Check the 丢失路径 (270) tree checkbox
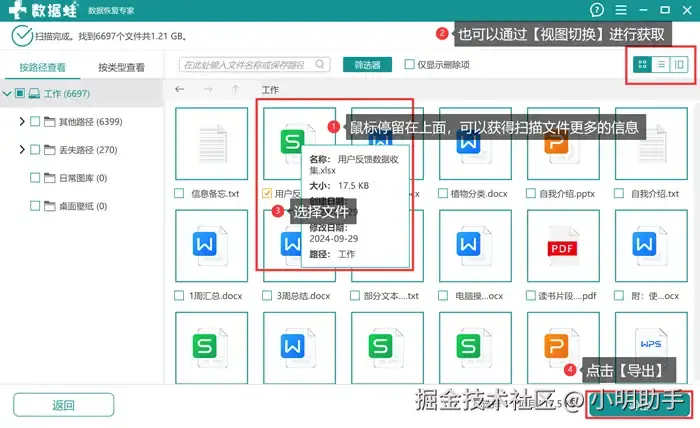Viewport: 700px width, 428px height. click(x=35, y=150)
